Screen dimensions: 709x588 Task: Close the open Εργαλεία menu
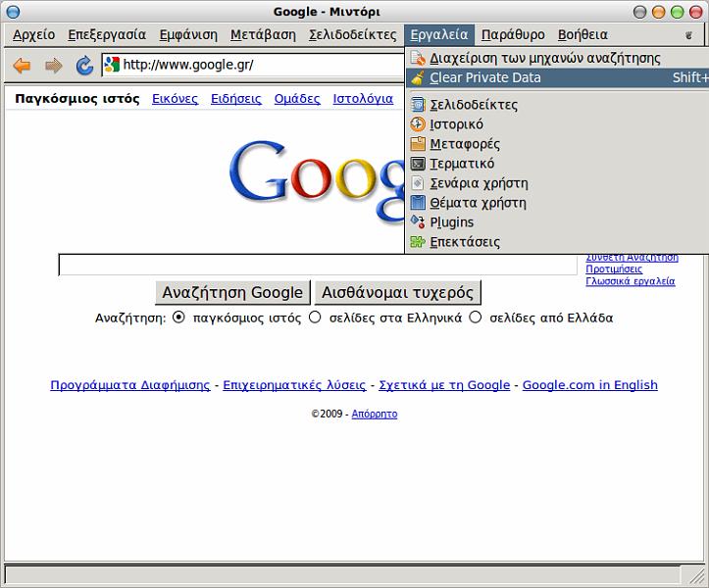point(439,35)
